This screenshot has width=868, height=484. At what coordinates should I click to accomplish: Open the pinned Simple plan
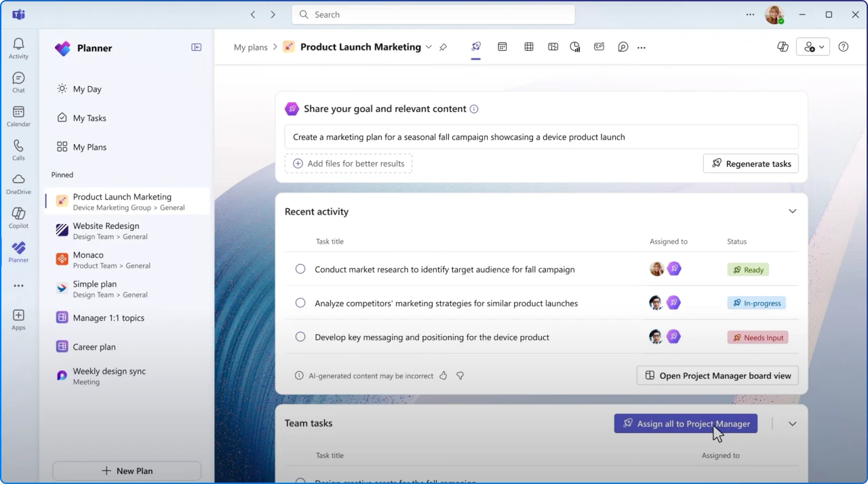tap(127, 289)
